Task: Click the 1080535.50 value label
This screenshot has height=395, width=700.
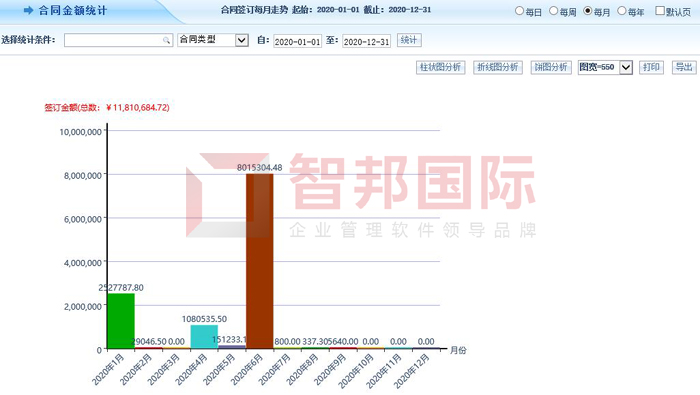Action: pos(204,319)
